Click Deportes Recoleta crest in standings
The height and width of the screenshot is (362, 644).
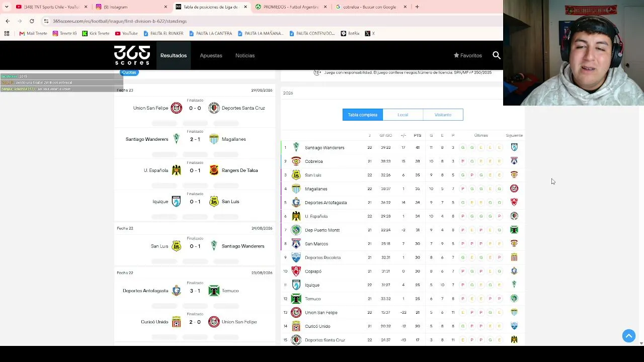[x=296, y=257]
